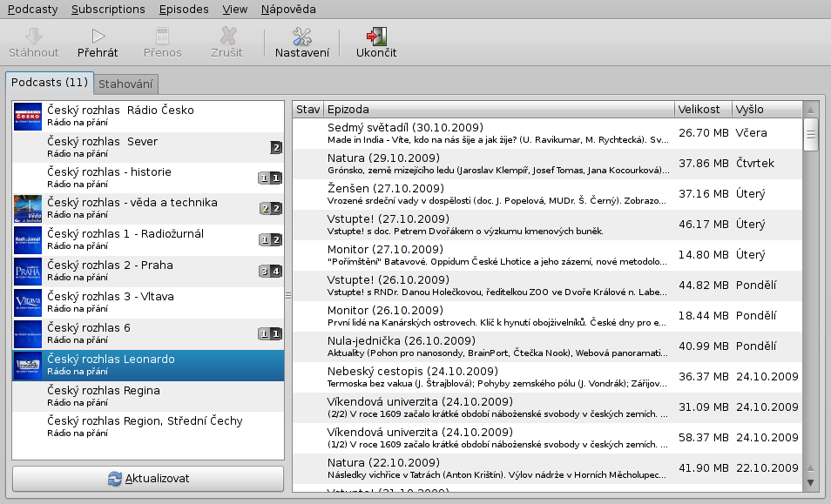The width and height of the screenshot is (831, 504).
Task: Select Český rozhlas Region, Střední Čechy podcast
Action: (148, 427)
